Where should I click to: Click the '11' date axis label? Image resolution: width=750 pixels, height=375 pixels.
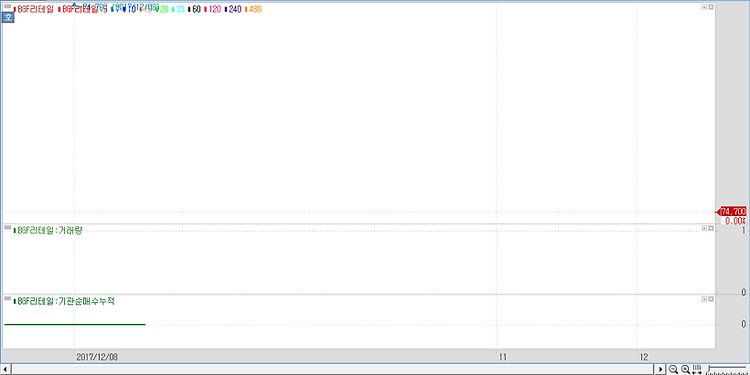tap(502, 357)
